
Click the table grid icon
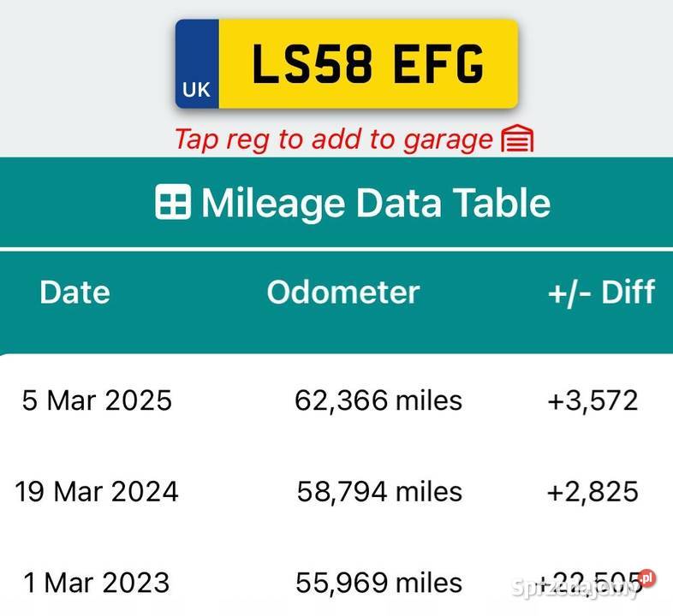(x=173, y=203)
